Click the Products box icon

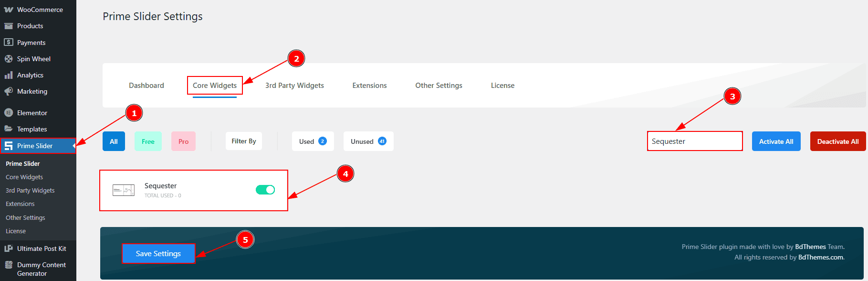pos(9,26)
